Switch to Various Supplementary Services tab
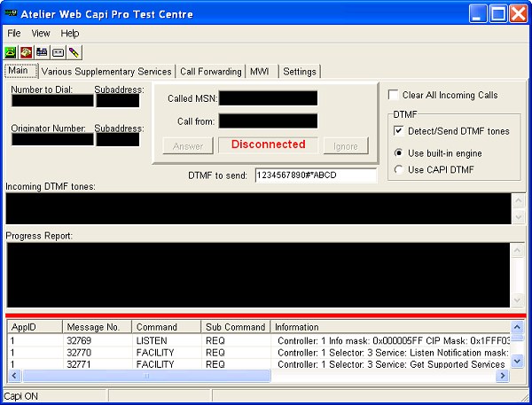532x405 pixels. 106,72
